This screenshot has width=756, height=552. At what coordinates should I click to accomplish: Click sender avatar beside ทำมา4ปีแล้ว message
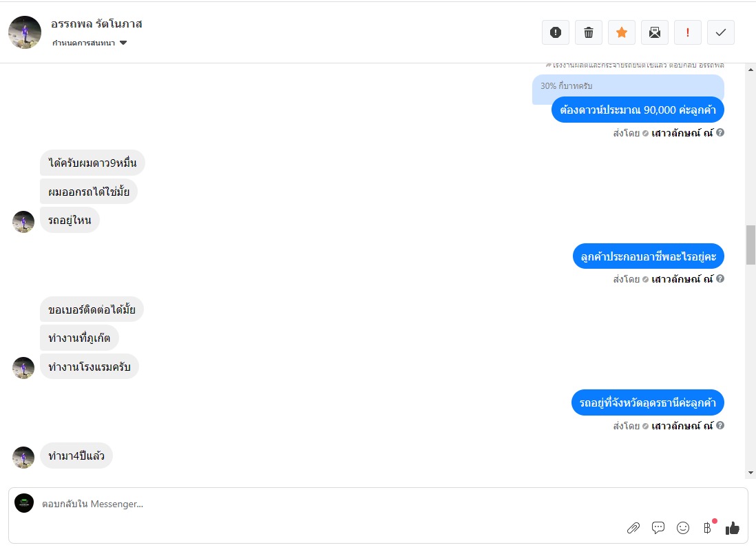click(x=23, y=457)
